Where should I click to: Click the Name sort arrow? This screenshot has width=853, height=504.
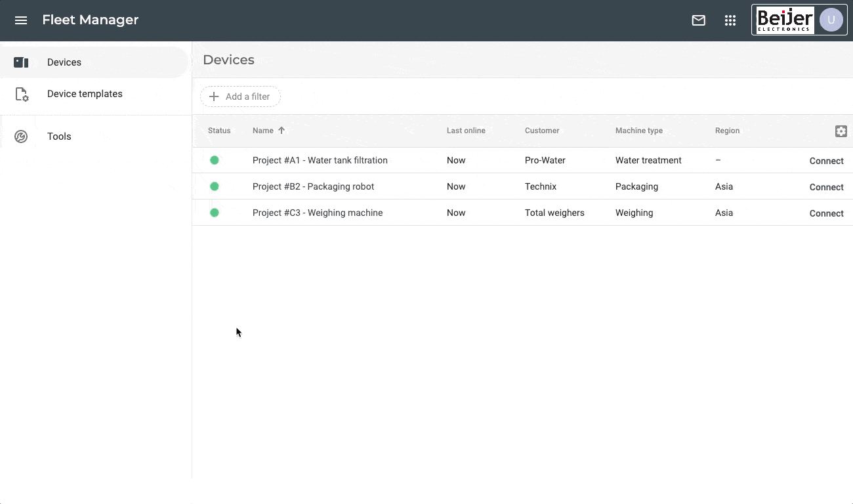pos(281,131)
